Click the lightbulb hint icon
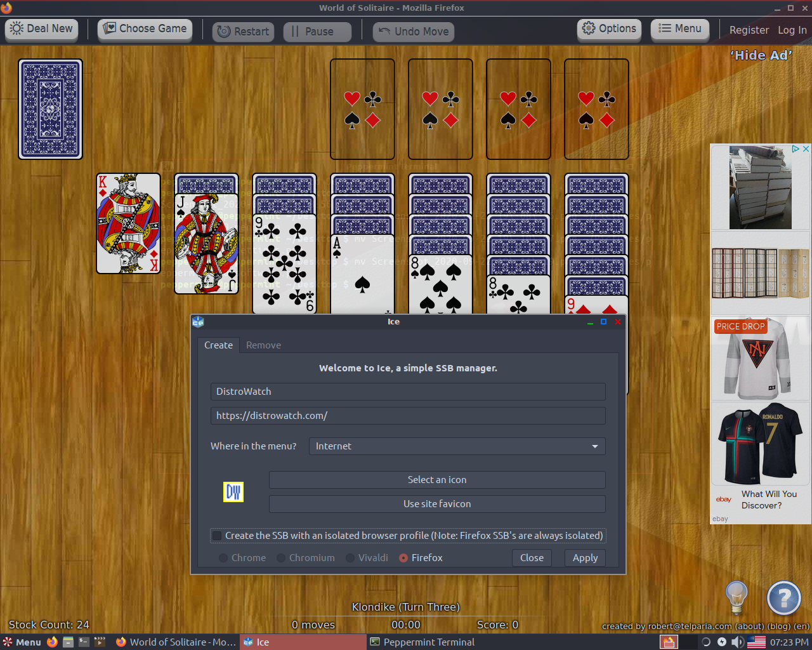This screenshot has height=650, width=812. coord(737,597)
